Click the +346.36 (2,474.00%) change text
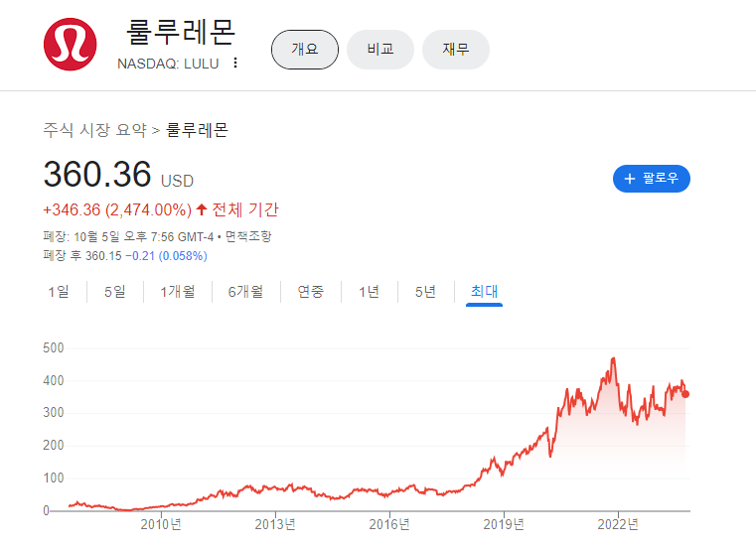This screenshot has height=546, width=756. 117,210
